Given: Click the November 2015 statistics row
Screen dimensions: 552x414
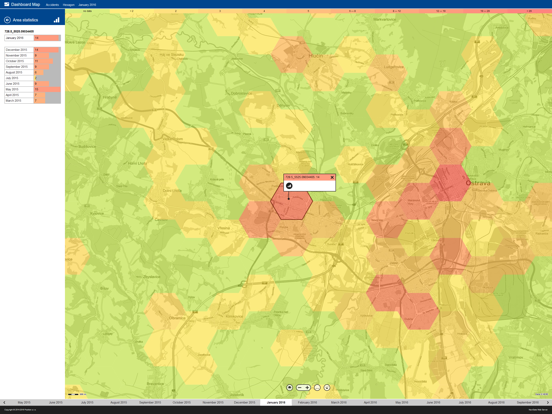Looking at the screenshot, I should pos(32,55).
